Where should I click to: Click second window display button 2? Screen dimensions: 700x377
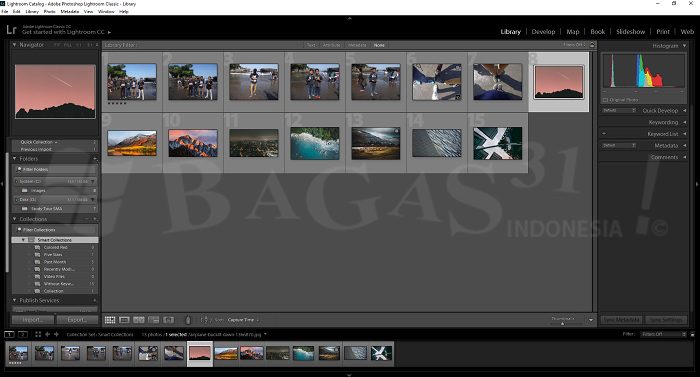(x=23, y=334)
